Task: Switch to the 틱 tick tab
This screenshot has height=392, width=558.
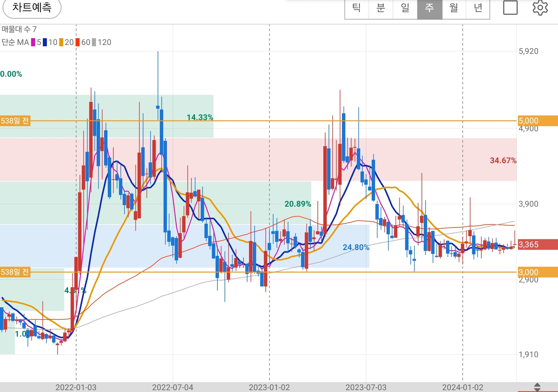Action: [x=357, y=8]
